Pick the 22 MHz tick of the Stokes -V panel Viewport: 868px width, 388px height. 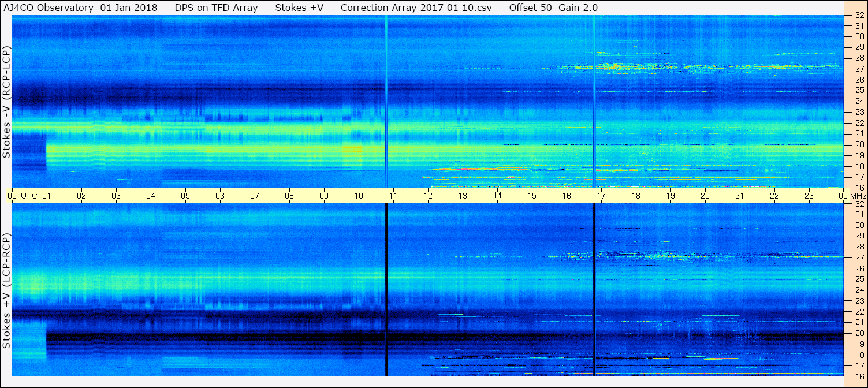tap(859, 123)
